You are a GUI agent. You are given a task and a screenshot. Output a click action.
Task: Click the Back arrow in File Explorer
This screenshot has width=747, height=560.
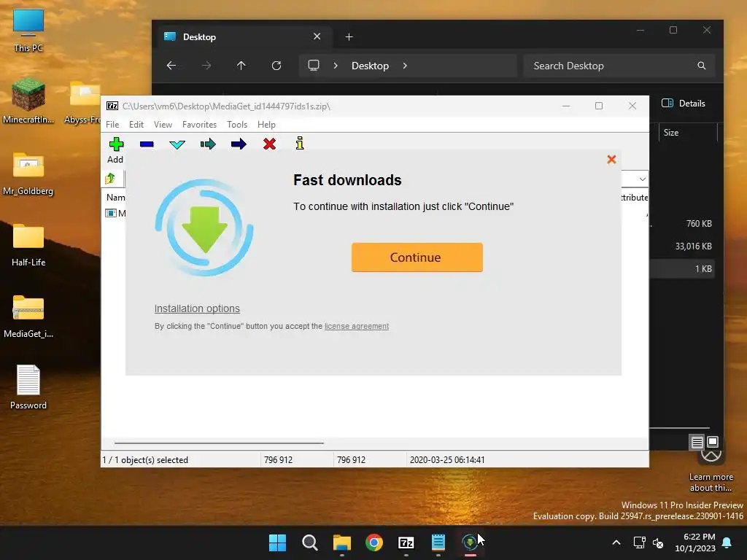click(171, 66)
